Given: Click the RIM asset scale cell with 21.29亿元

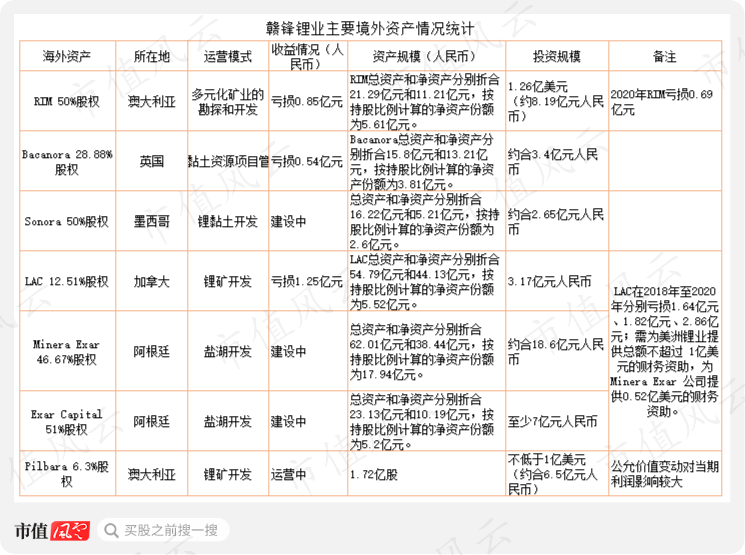Looking at the screenshot, I should [426, 101].
